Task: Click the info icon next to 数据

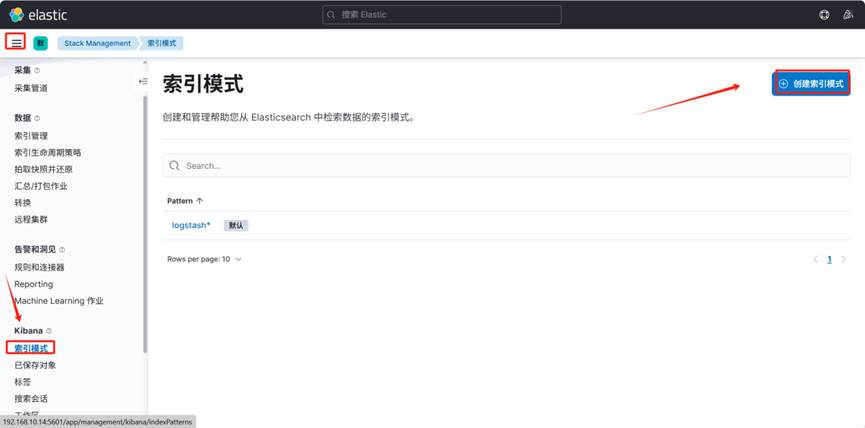Action: click(x=37, y=118)
